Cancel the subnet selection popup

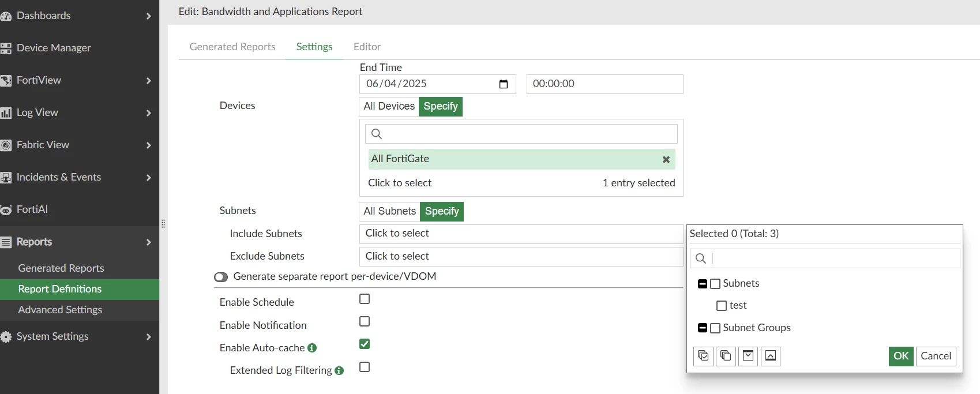[x=936, y=356]
